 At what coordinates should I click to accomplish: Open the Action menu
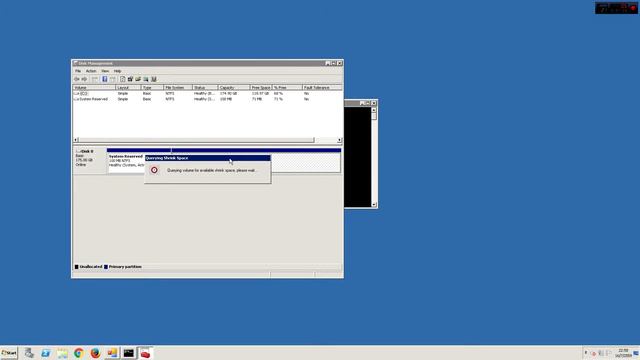(91, 71)
